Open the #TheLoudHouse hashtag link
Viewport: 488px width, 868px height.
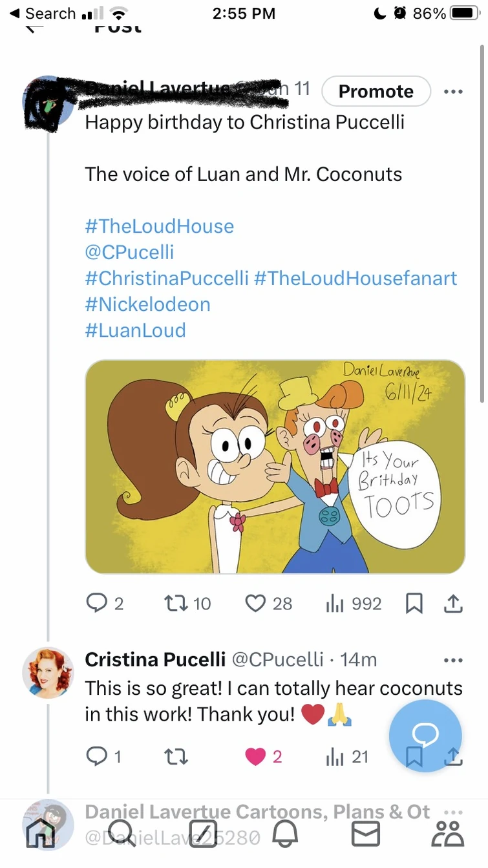pos(159,226)
